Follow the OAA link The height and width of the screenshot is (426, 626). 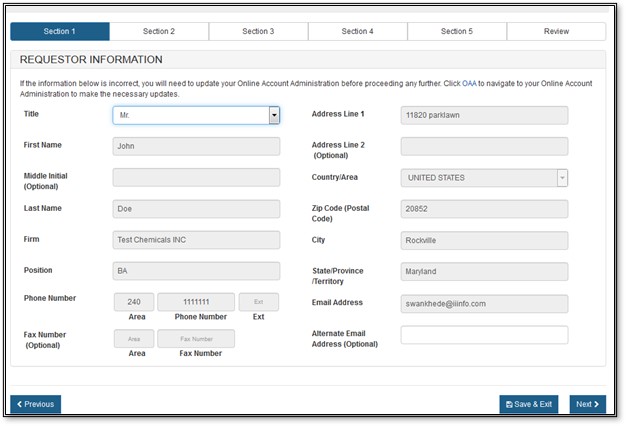[x=469, y=83]
